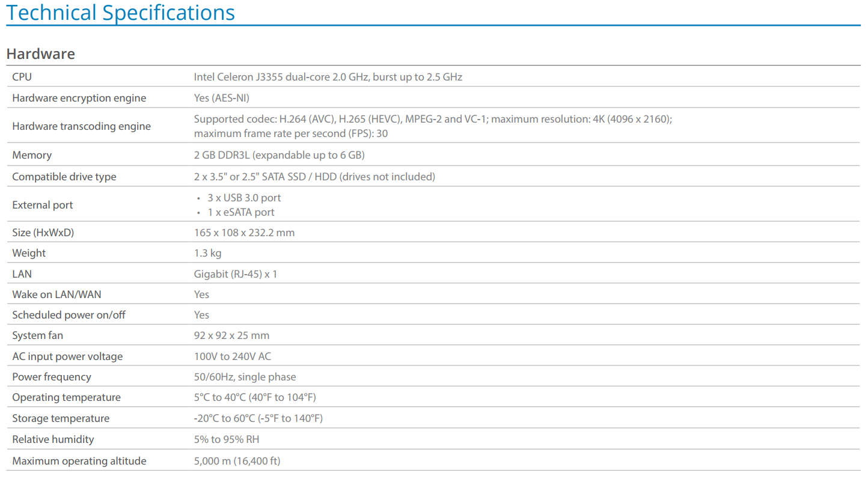Select the "Yes" value for Scheduled power on/off
868x479 pixels.
click(x=201, y=315)
